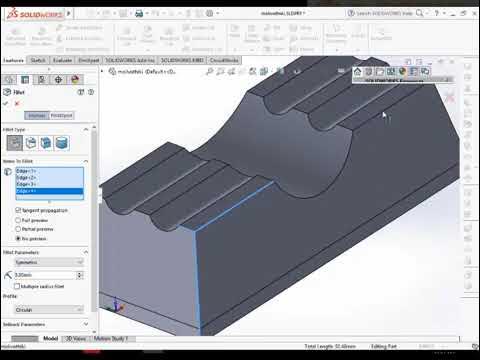Open the DisplayManager panel tab
This screenshot has height=360, width=480.
[x=75, y=80]
